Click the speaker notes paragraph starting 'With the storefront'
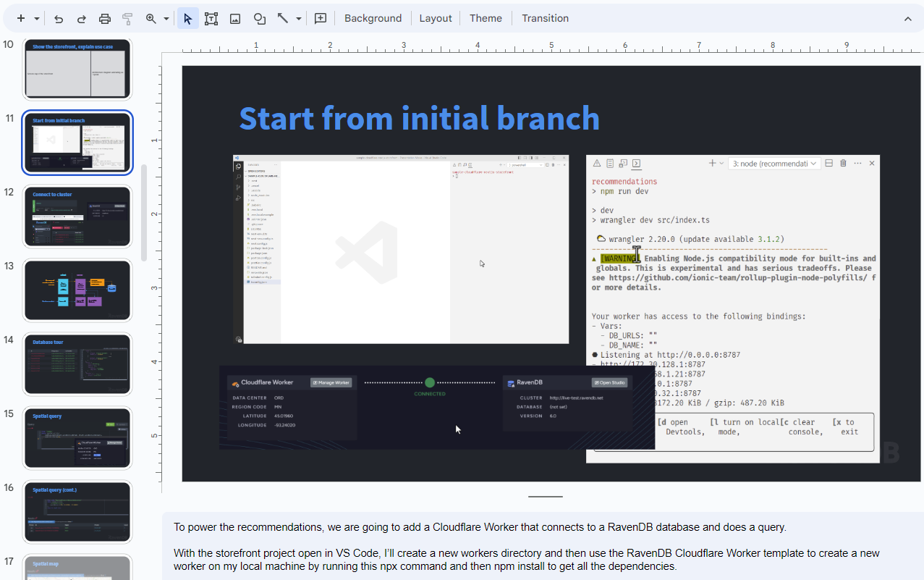 527,560
